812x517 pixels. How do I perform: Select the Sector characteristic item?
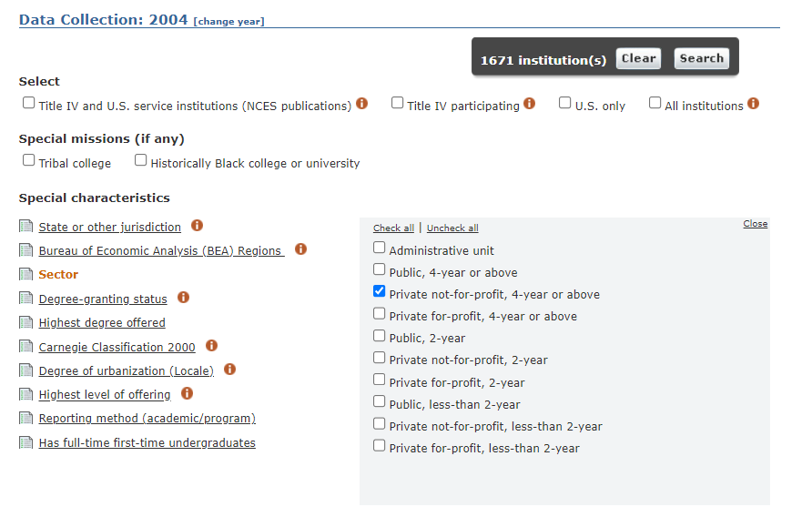point(58,275)
